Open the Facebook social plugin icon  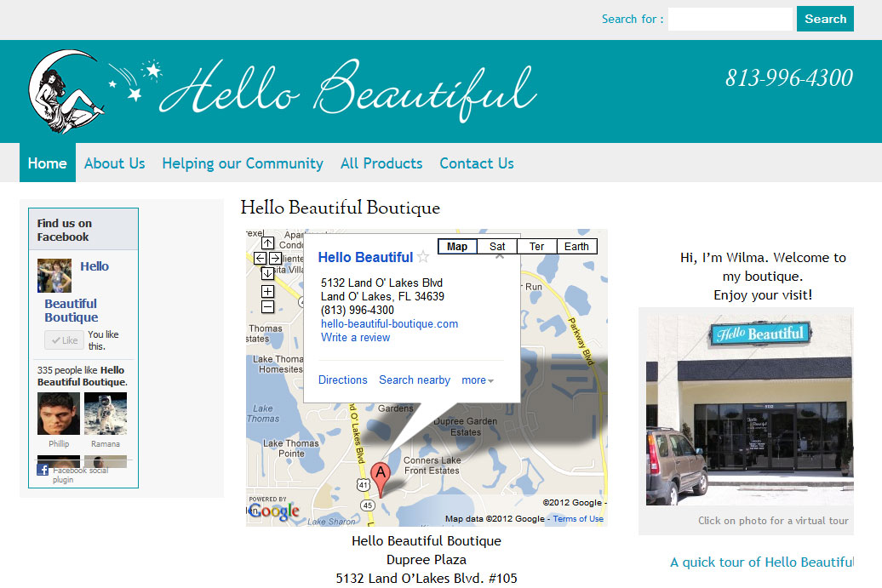click(43, 469)
